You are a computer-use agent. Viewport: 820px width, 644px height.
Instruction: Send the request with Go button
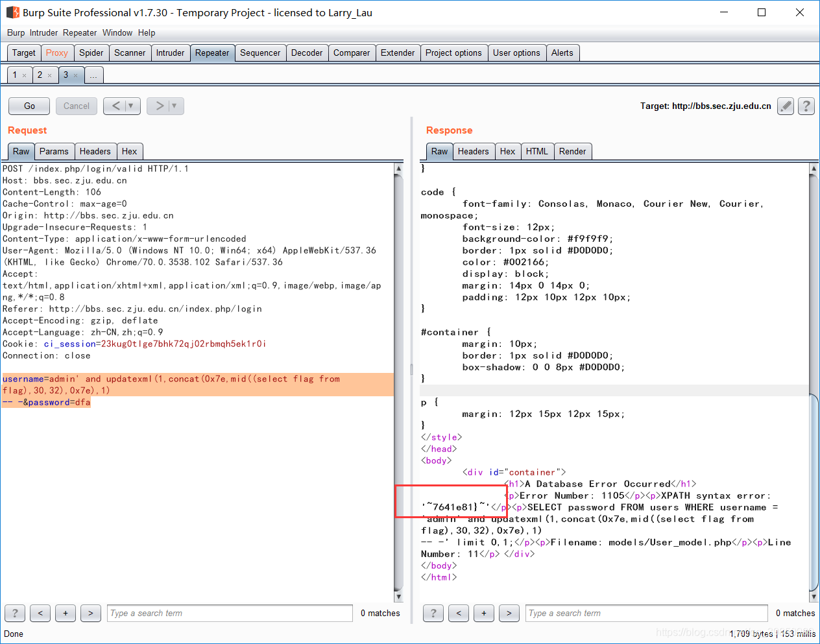(x=30, y=106)
